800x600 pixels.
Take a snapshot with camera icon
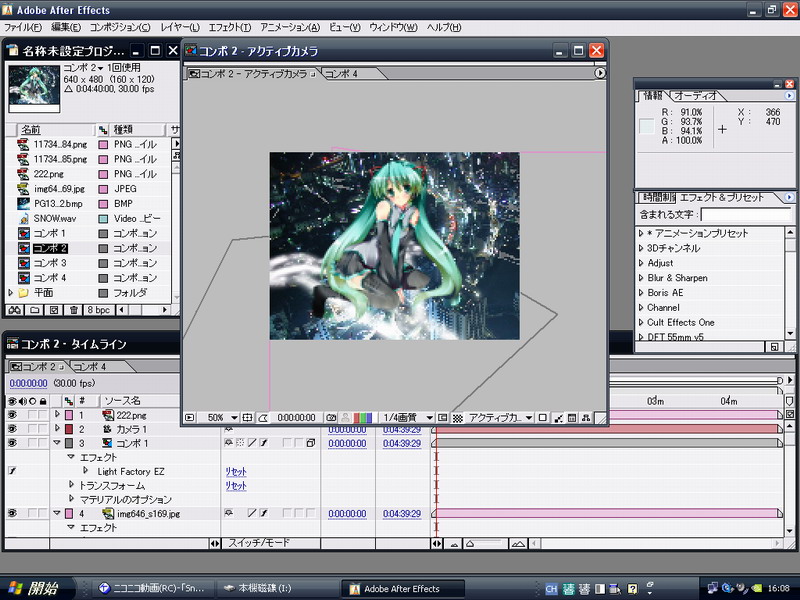point(331,417)
